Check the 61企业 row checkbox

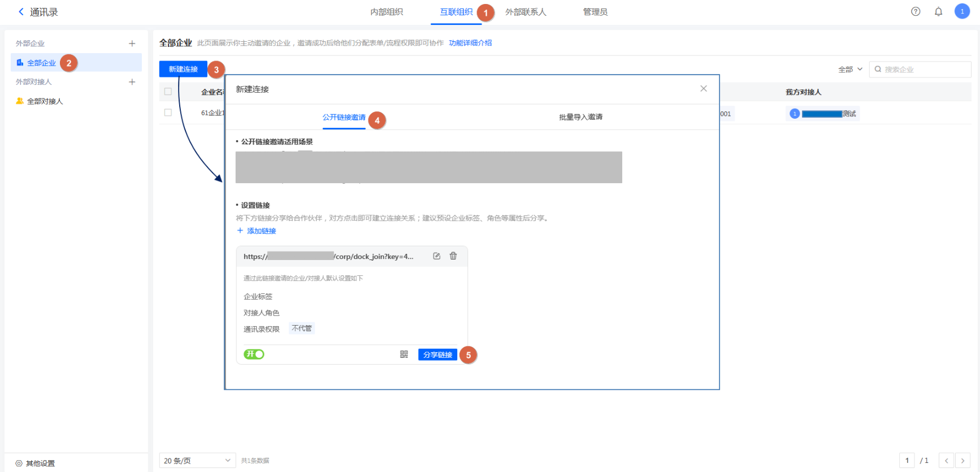pyautogui.click(x=168, y=112)
